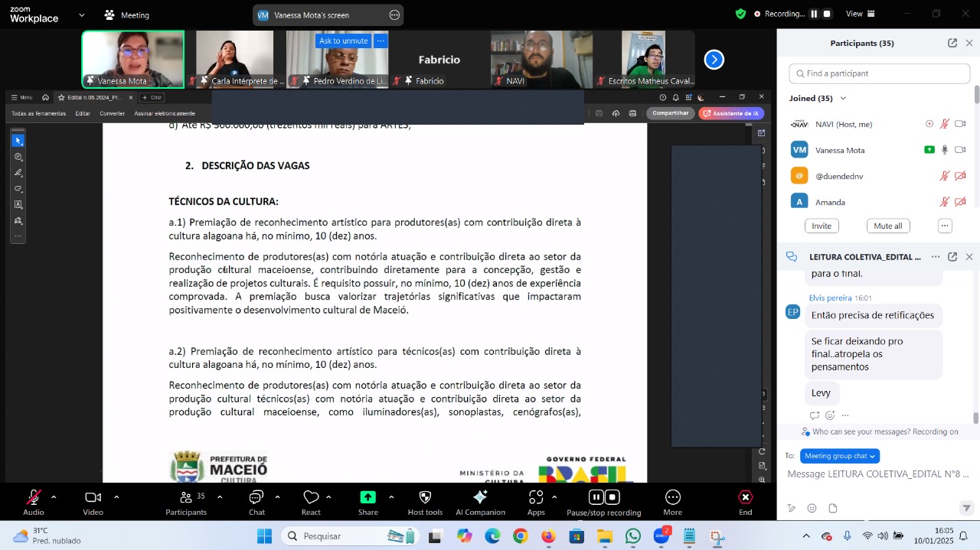Pause the recording in top bar

[x=815, y=14]
